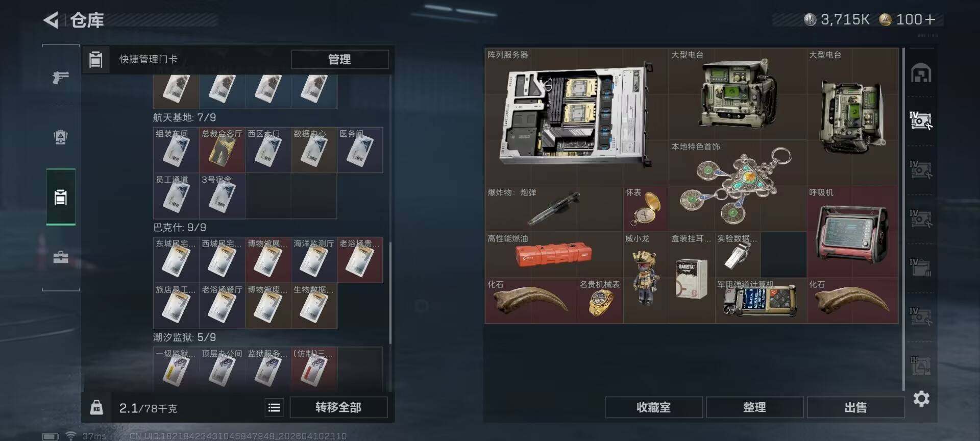This screenshot has width=980, height=441.
Task: Open the 收藏室 collection room
Action: 653,407
